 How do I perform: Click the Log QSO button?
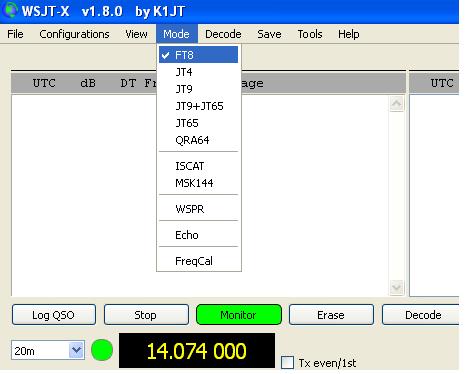tap(54, 315)
